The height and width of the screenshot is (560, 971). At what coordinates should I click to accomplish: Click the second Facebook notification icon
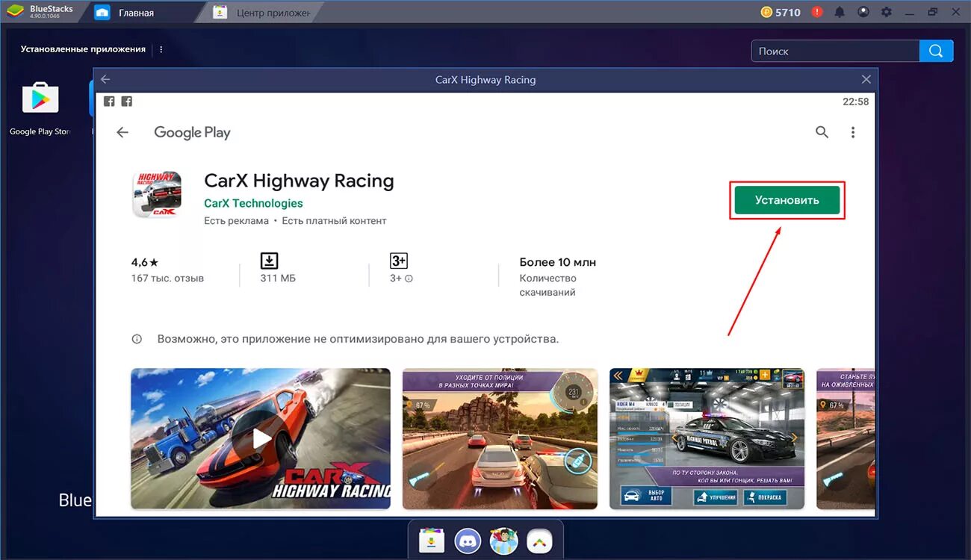127,102
